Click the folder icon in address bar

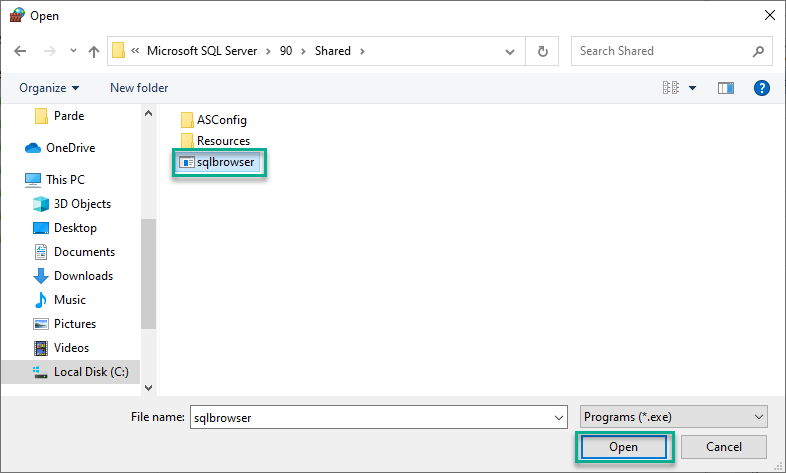click(x=118, y=51)
